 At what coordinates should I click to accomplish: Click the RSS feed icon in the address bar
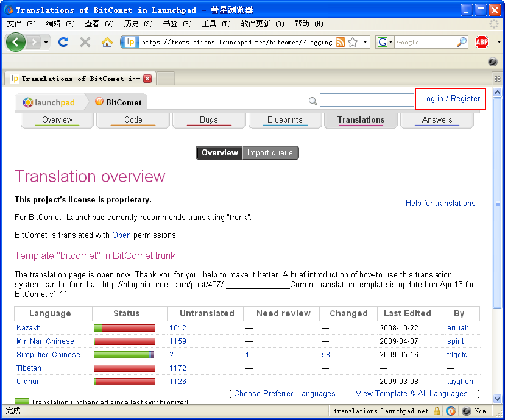pyautogui.click(x=341, y=42)
